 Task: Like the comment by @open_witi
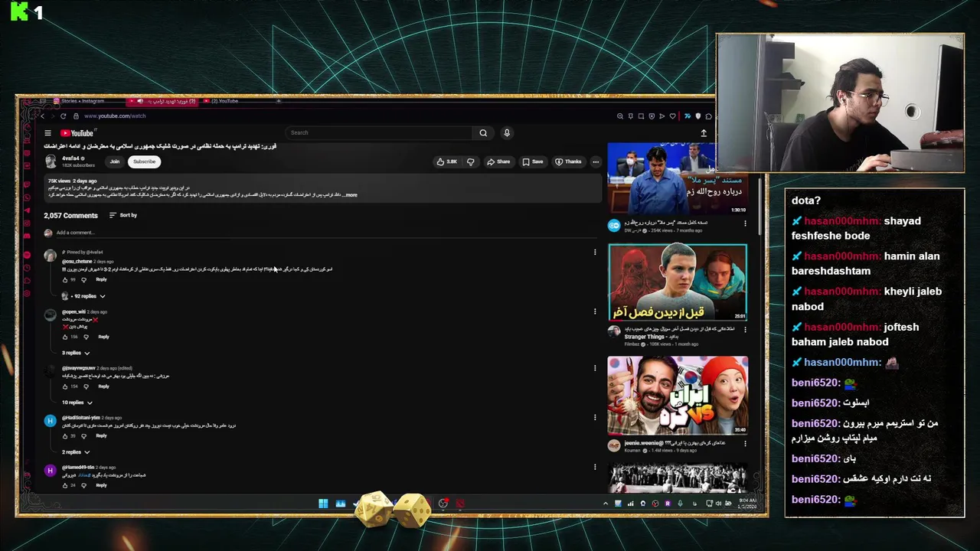(65, 337)
